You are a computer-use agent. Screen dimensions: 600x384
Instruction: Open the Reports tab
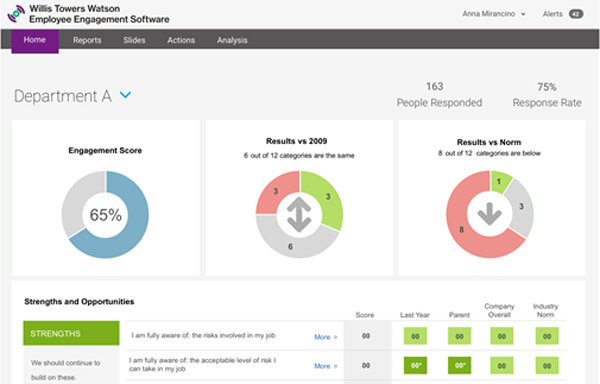tap(87, 40)
